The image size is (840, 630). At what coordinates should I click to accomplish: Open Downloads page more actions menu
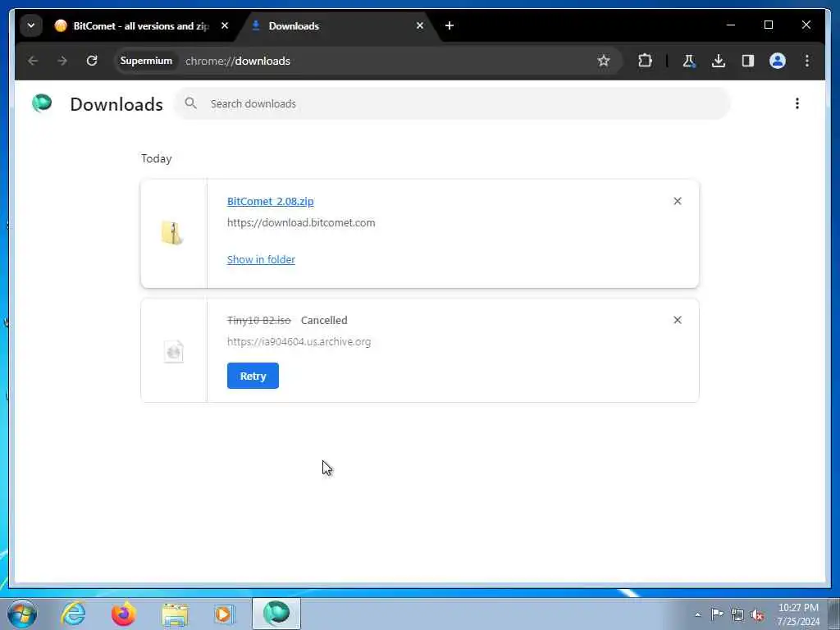coord(797,103)
